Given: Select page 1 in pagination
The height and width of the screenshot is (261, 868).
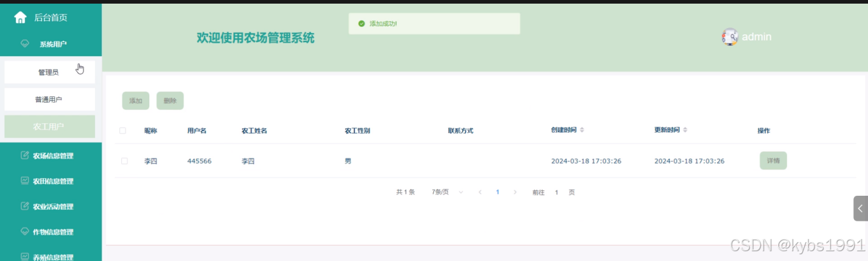Looking at the screenshot, I should (497, 192).
